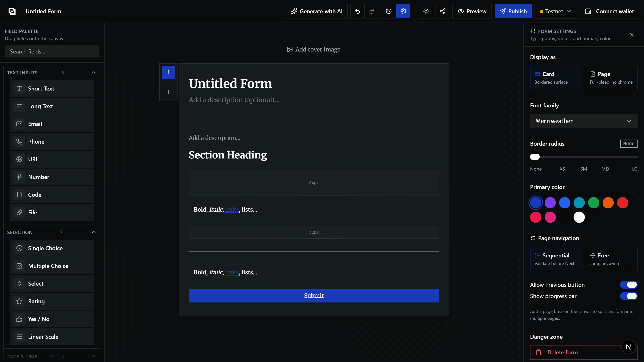The width and height of the screenshot is (644, 362).
Task: Select Page full-bleed display option
Action: coord(611,78)
